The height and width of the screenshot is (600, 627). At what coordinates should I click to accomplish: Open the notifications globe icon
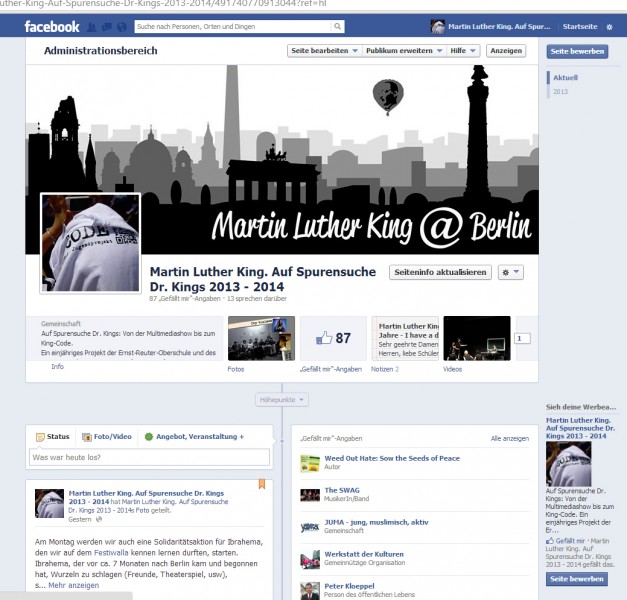pos(122,27)
